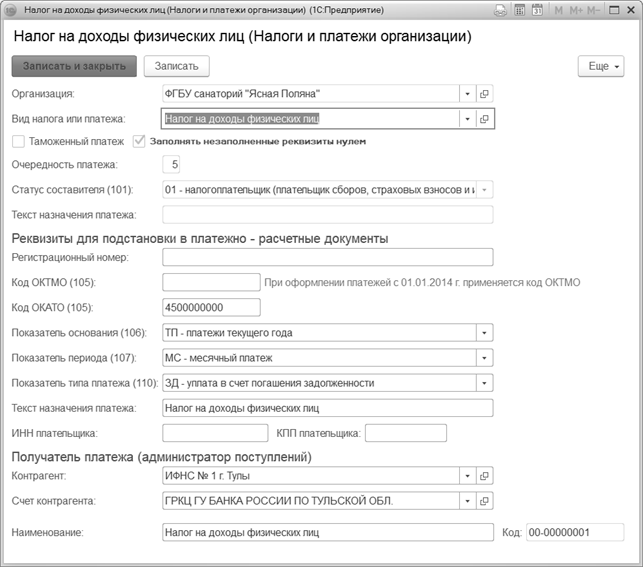
Task: Toggle the Таможенный платеж checkbox
Action: click(x=18, y=141)
